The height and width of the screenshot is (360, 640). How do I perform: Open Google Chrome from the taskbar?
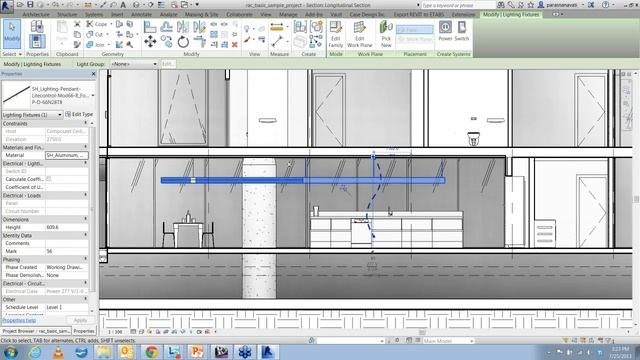(151, 352)
